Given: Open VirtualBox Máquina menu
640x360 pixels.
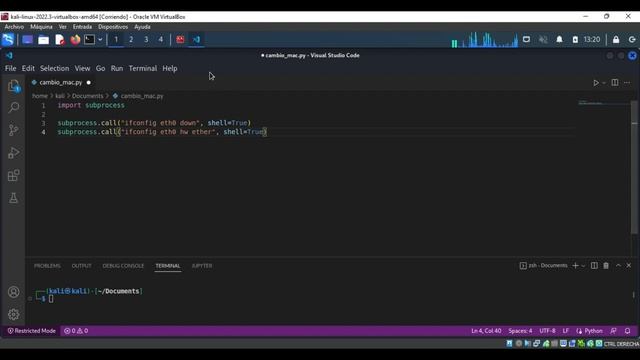Looking at the screenshot, I should (41, 27).
